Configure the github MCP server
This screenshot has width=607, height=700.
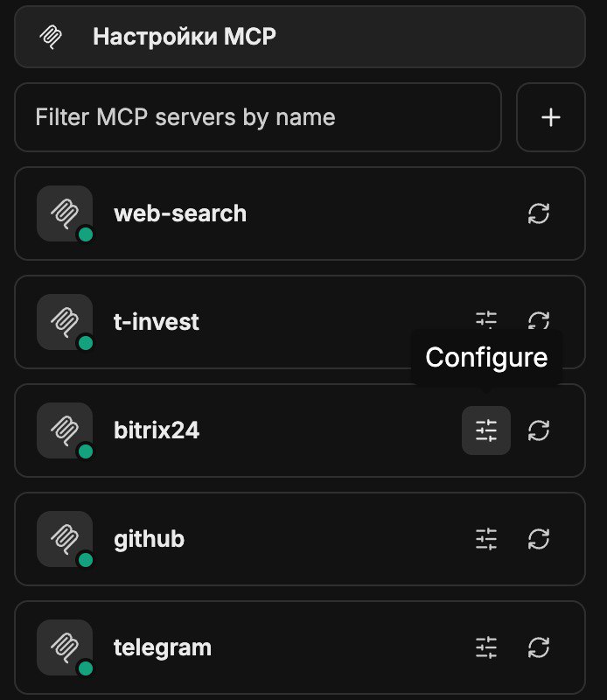(x=486, y=539)
